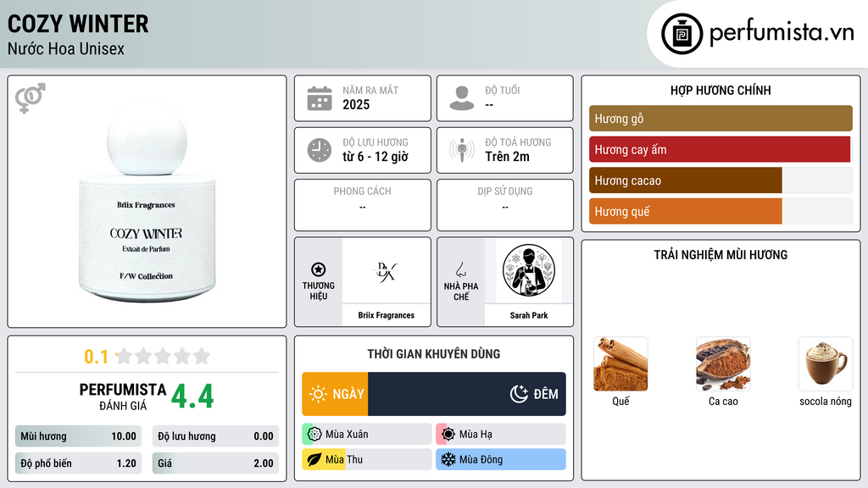Open the Cozy Winter bottle image
868x488 pixels.
tap(147, 202)
